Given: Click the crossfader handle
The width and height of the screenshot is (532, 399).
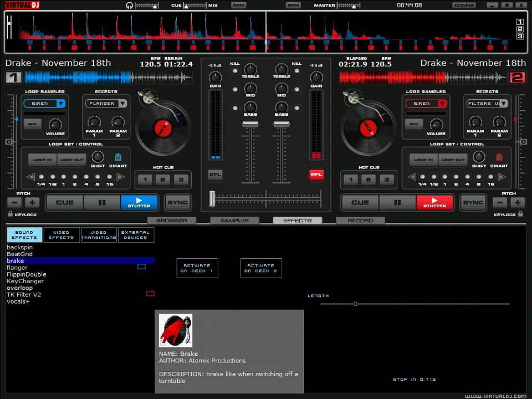Looking at the screenshot, I should pyautogui.click(x=212, y=199).
